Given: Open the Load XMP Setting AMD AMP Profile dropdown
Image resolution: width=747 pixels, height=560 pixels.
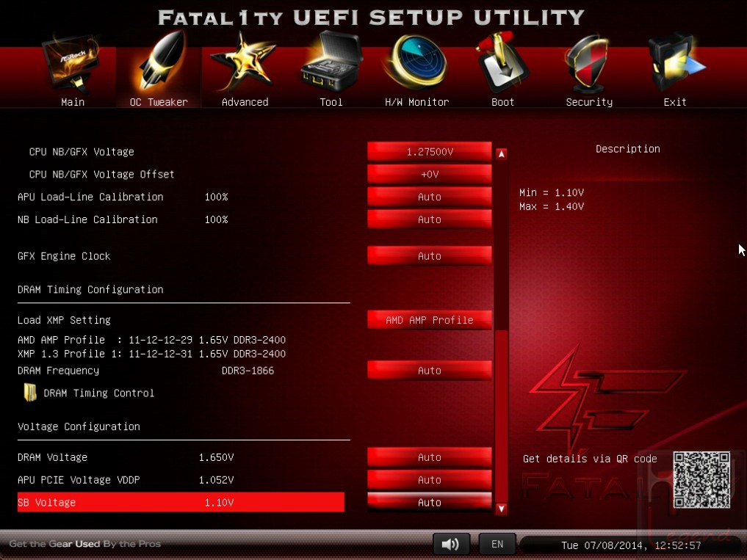Looking at the screenshot, I should pyautogui.click(x=430, y=320).
